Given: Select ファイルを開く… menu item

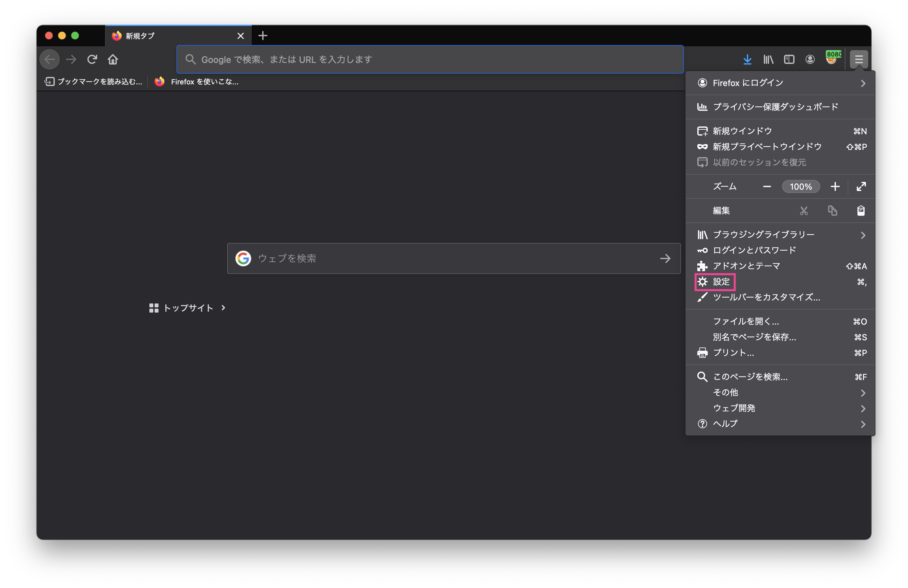Looking at the screenshot, I should [x=780, y=321].
